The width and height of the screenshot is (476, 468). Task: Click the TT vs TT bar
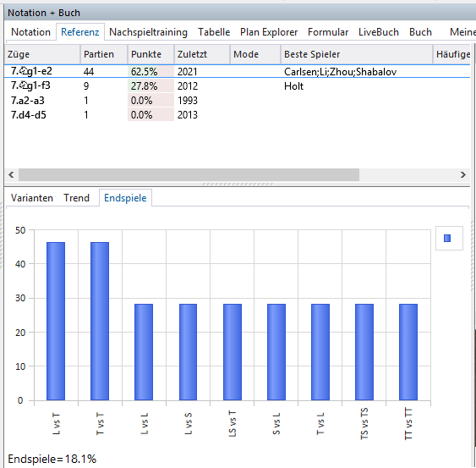(x=408, y=352)
